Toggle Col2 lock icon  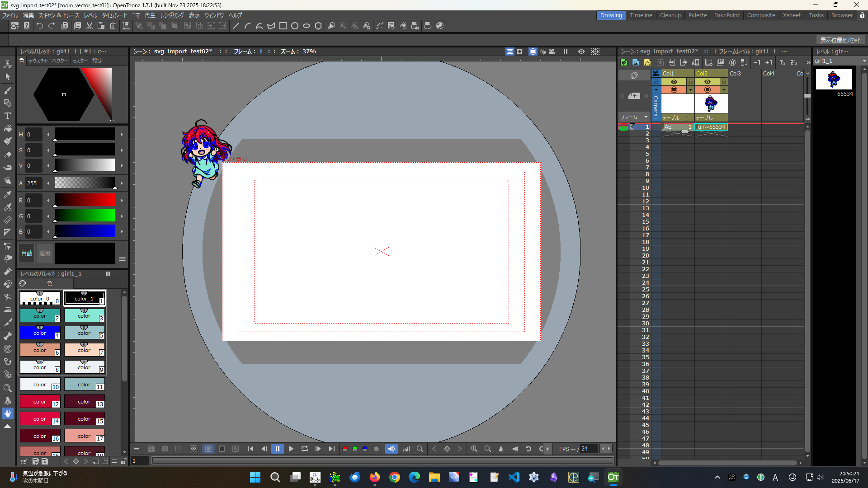click(x=724, y=82)
